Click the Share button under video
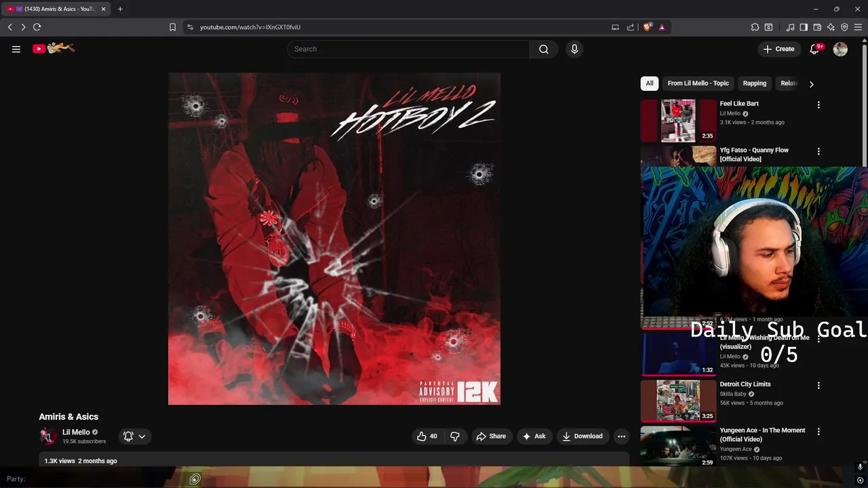 pyautogui.click(x=491, y=436)
